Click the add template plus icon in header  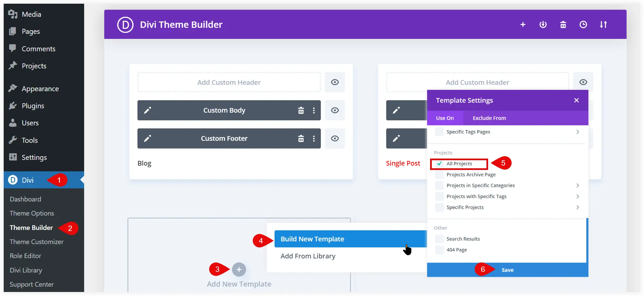523,24
